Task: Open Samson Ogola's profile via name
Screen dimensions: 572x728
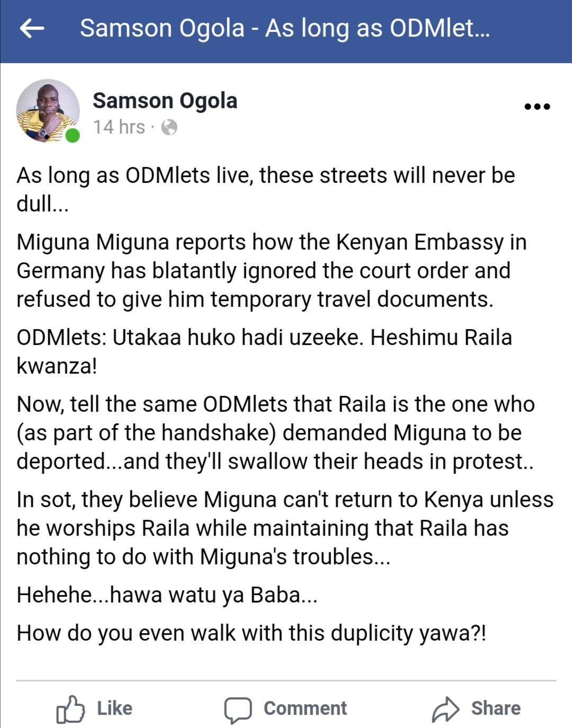Action: [165, 101]
